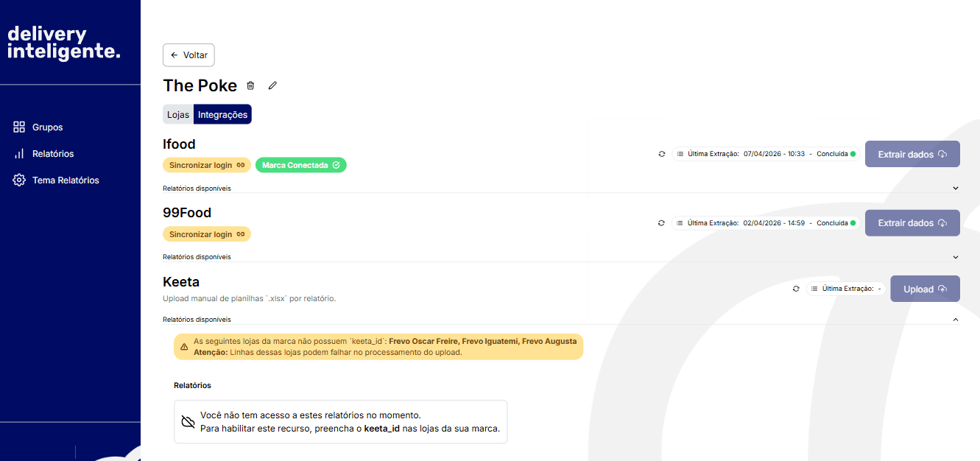Click Keeta Última Extração status pill
980x461 pixels.
[x=846, y=289]
